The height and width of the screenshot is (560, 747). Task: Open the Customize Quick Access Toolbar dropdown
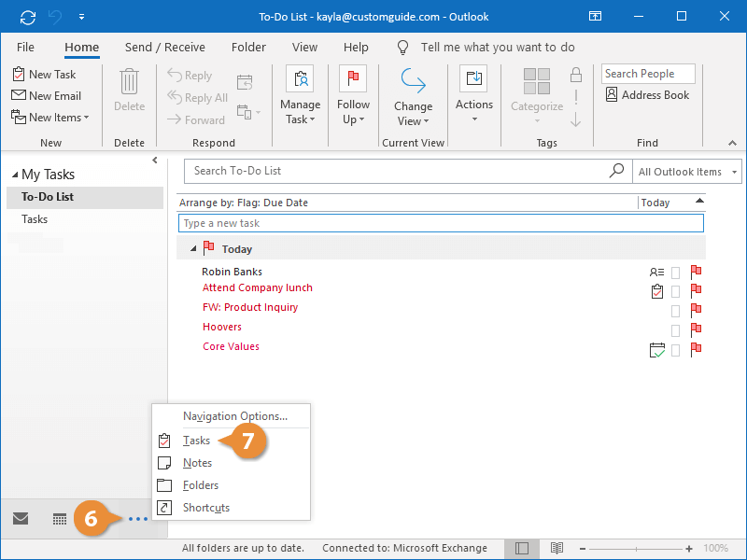[81, 17]
